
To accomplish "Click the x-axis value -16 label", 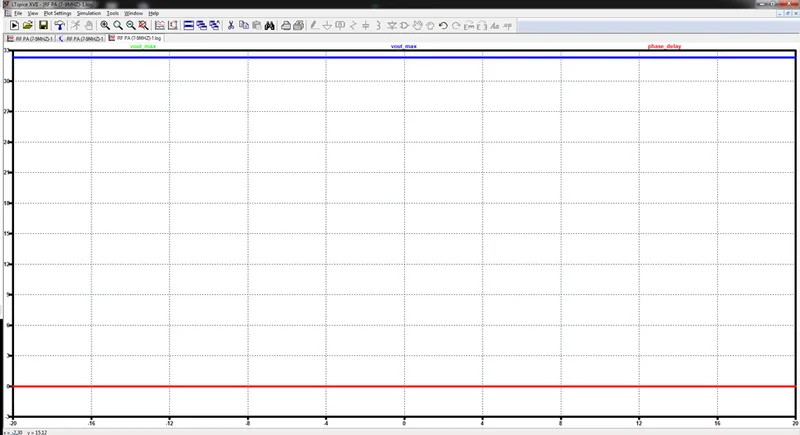I will pyautogui.click(x=91, y=423).
